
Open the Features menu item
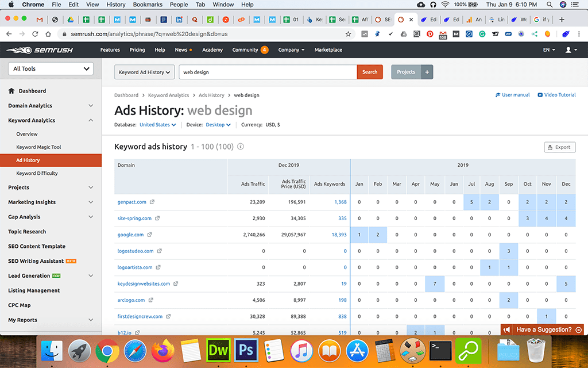pos(110,50)
